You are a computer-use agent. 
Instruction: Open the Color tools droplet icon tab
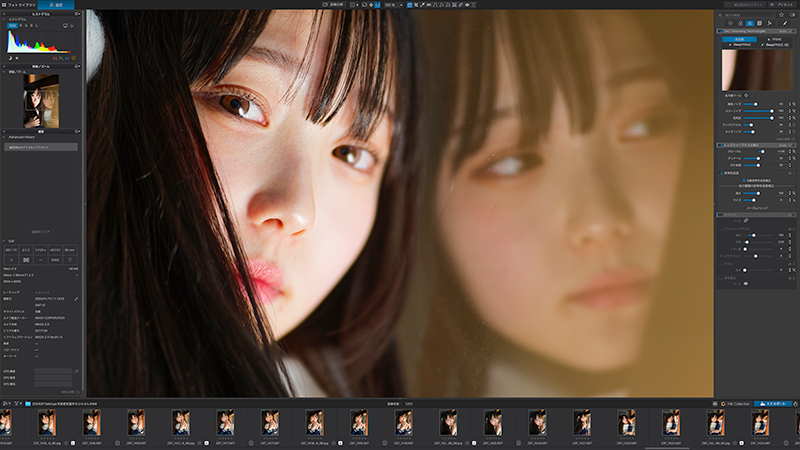pyautogui.click(x=740, y=23)
